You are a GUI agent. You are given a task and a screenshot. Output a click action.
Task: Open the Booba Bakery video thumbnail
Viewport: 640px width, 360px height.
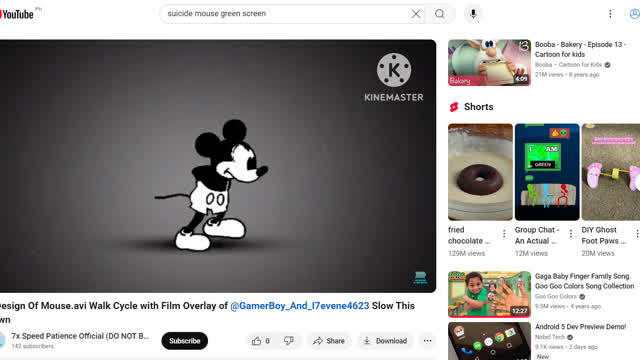click(489, 62)
